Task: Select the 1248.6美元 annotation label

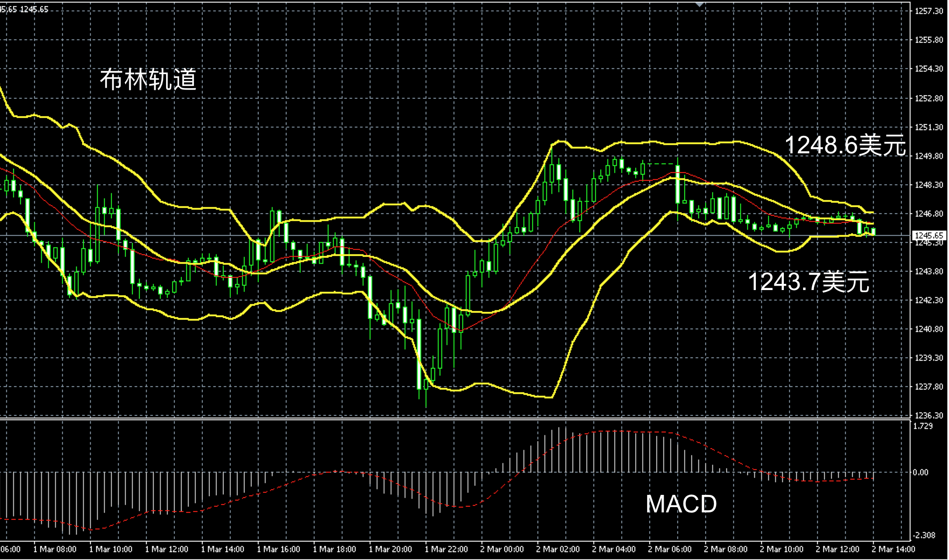Action: 845,145
